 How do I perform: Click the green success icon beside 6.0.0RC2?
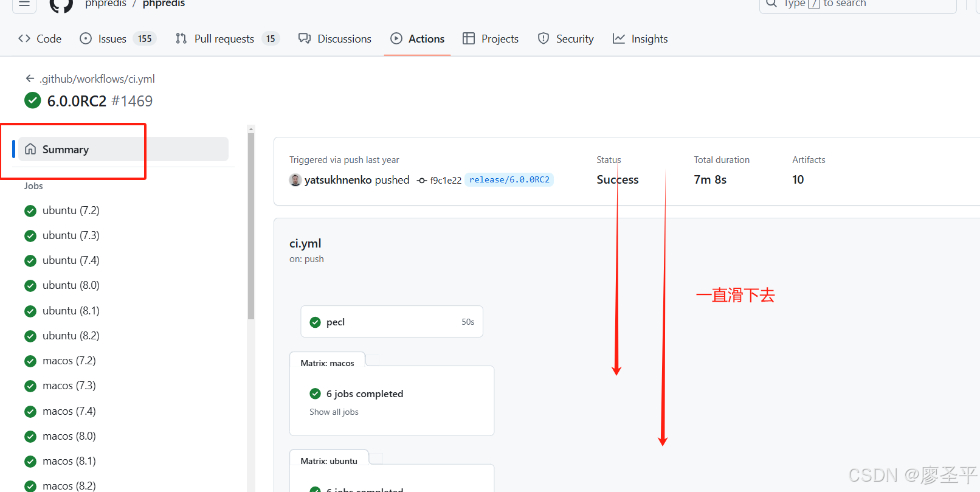click(33, 100)
